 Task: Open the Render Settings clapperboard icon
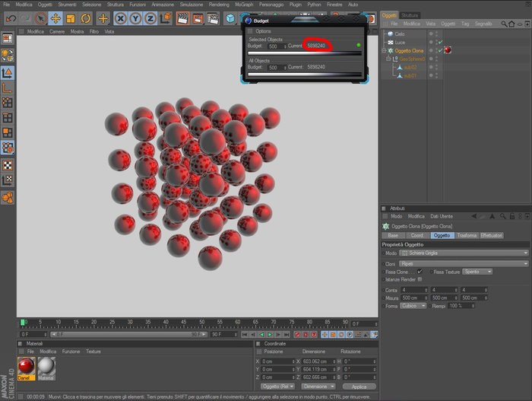[x=213, y=18]
